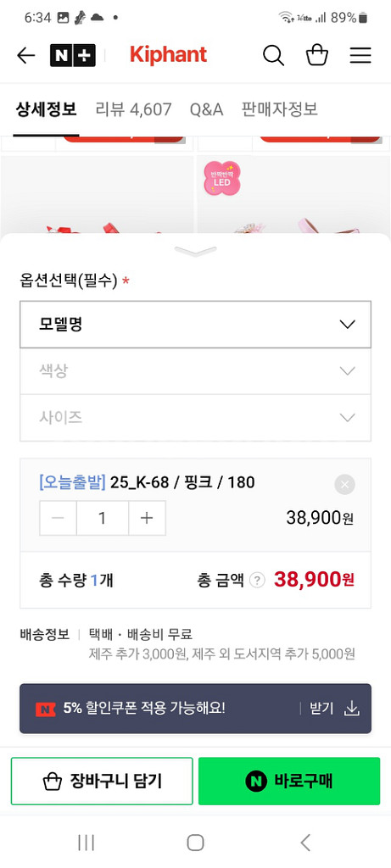Remove the selected 25_K-68 pink option
Image resolution: width=391 pixels, height=868 pixels.
click(344, 485)
